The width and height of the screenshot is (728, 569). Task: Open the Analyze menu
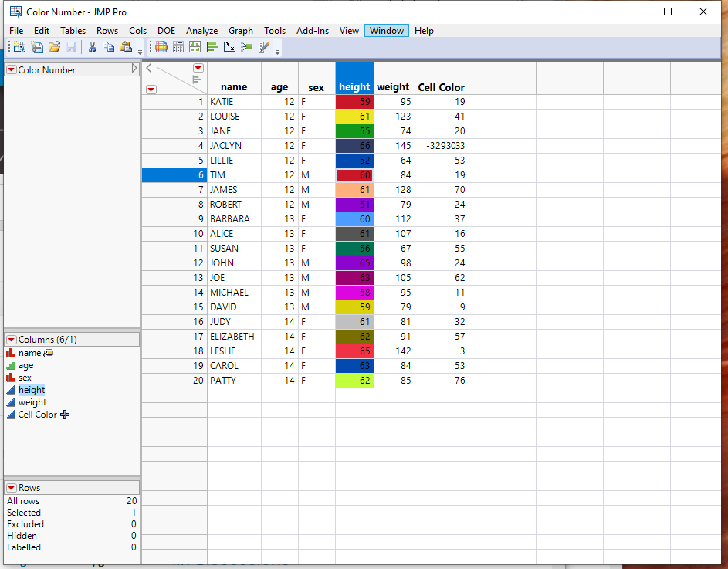pyautogui.click(x=201, y=31)
